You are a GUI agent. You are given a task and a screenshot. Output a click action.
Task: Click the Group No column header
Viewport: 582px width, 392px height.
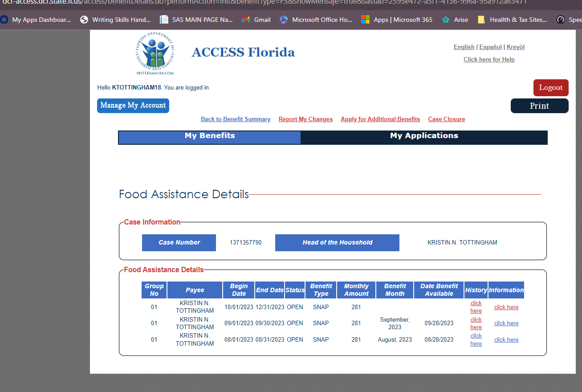pos(154,290)
